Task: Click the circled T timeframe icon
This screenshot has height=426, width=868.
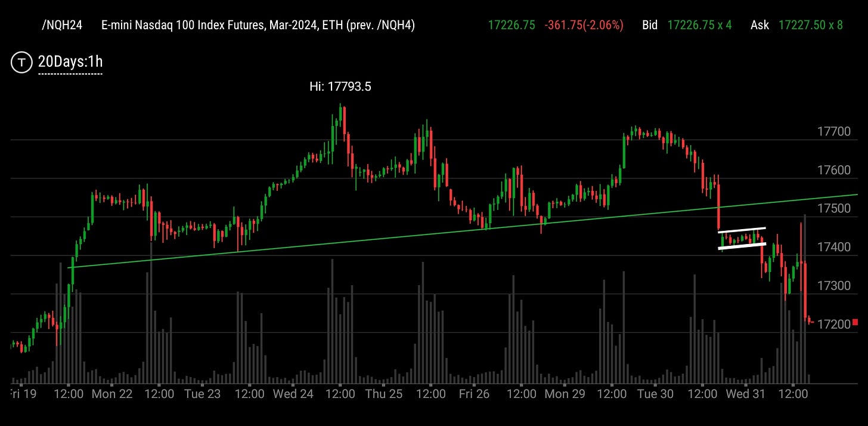Action: click(23, 61)
